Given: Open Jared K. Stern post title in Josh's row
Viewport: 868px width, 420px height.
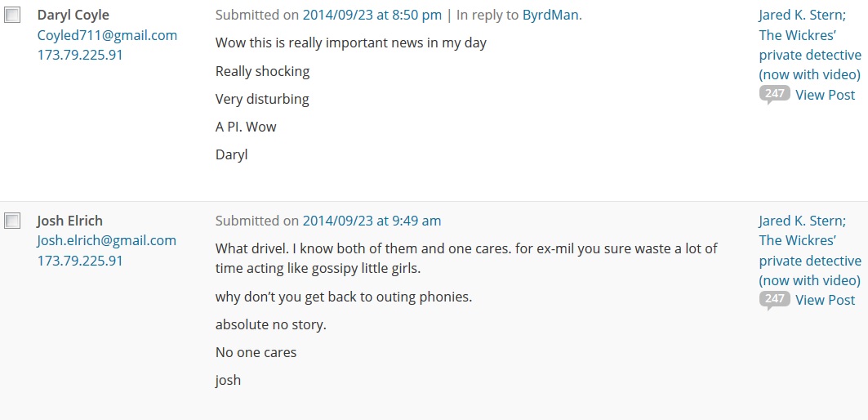Looking at the screenshot, I should (x=809, y=250).
